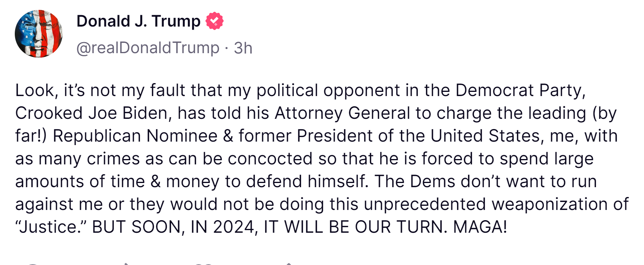Click the @realDonaldTrump handle

tap(148, 48)
